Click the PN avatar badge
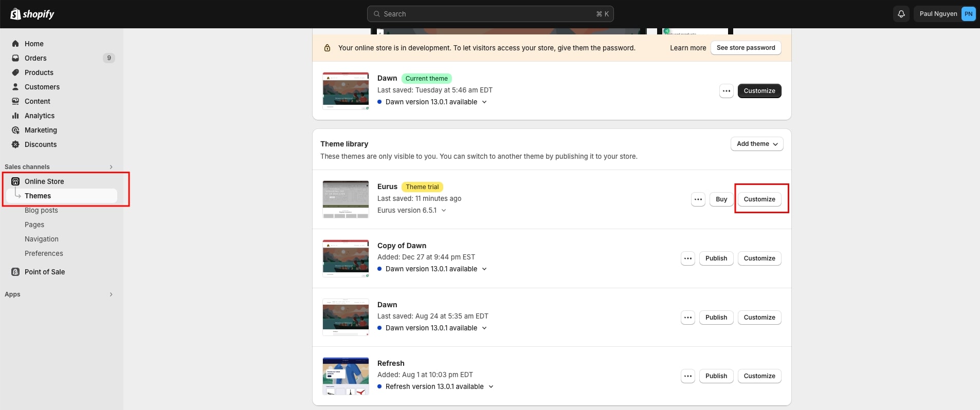 [968, 14]
